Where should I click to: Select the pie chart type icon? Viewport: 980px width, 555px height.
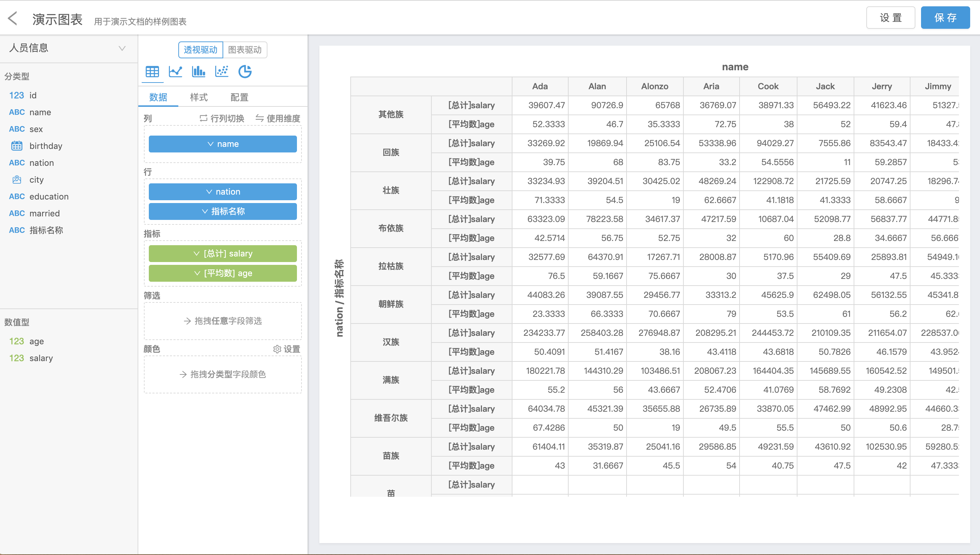(x=245, y=72)
